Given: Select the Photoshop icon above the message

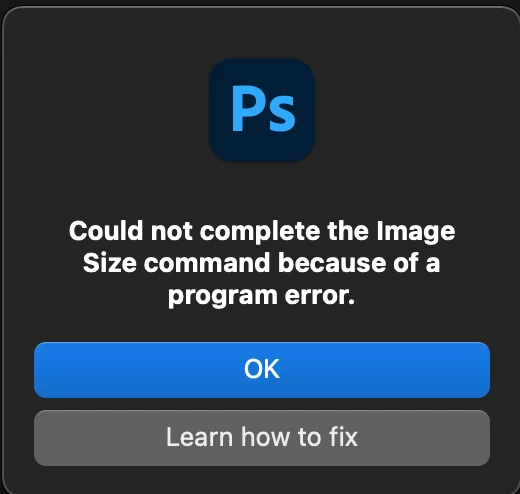Looking at the screenshot, I should [262, 110].
